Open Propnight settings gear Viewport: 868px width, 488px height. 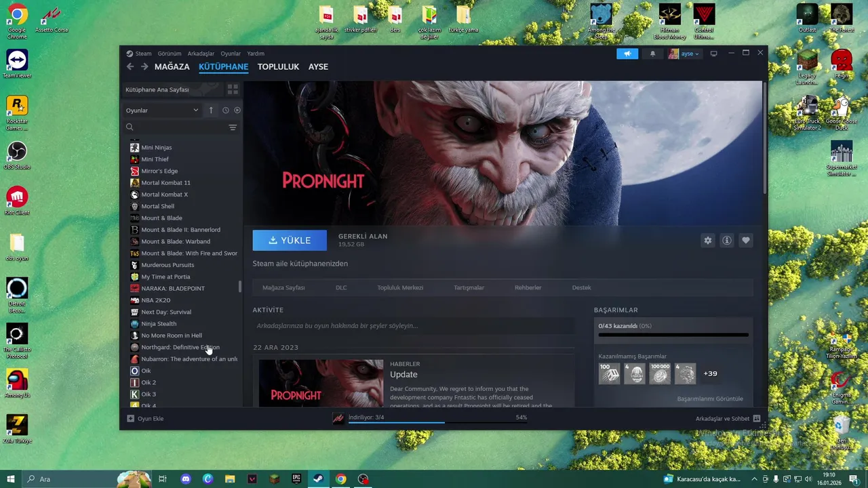pyautogui.click(x=708, y=241)
